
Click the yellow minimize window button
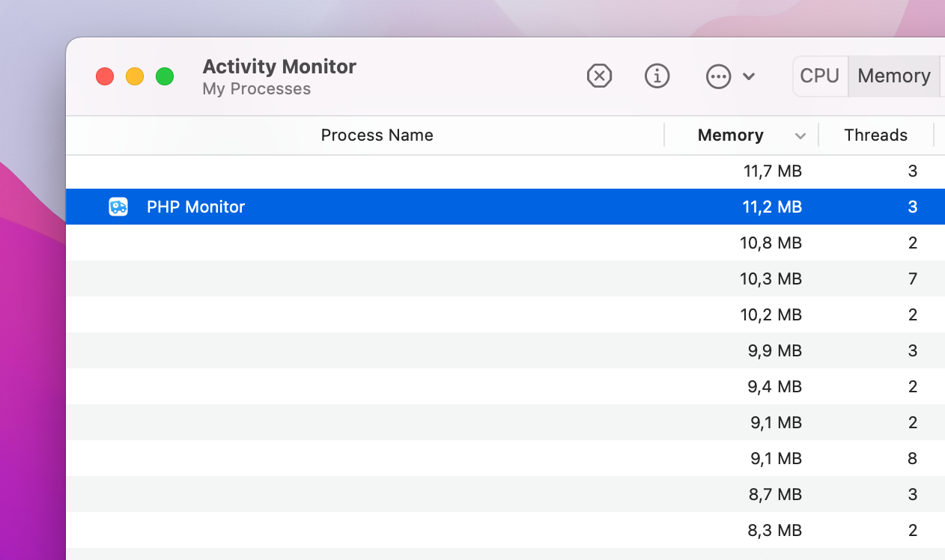[135, 76]
